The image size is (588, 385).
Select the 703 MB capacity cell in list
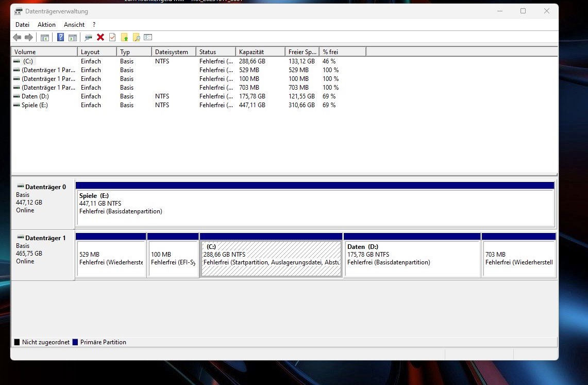[249, 87]
